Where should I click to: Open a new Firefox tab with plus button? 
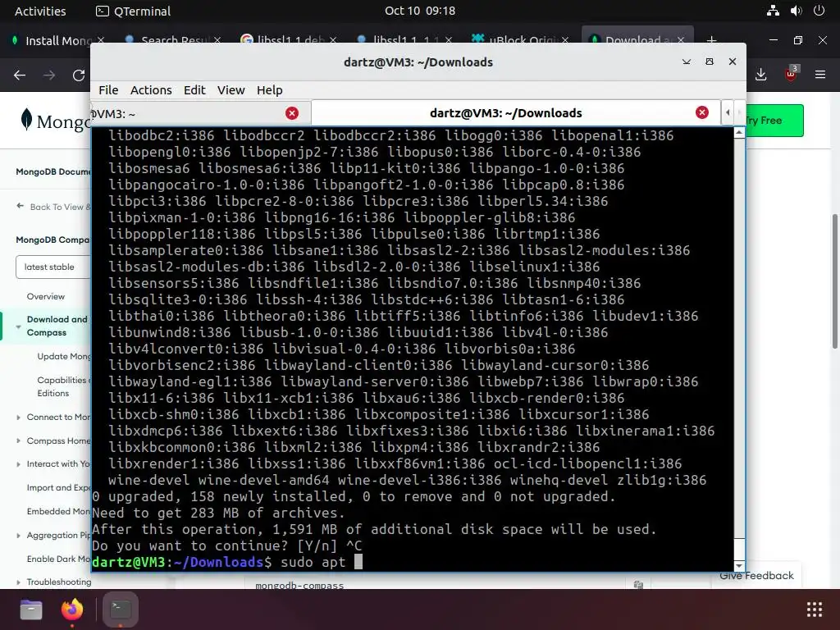click(x=711, y=40)
